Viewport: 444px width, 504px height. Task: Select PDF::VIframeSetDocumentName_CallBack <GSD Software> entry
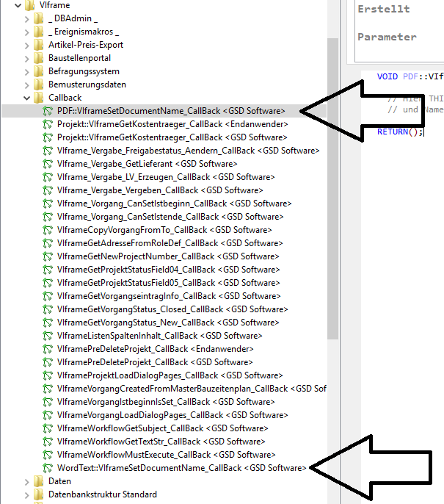(171, 111)
